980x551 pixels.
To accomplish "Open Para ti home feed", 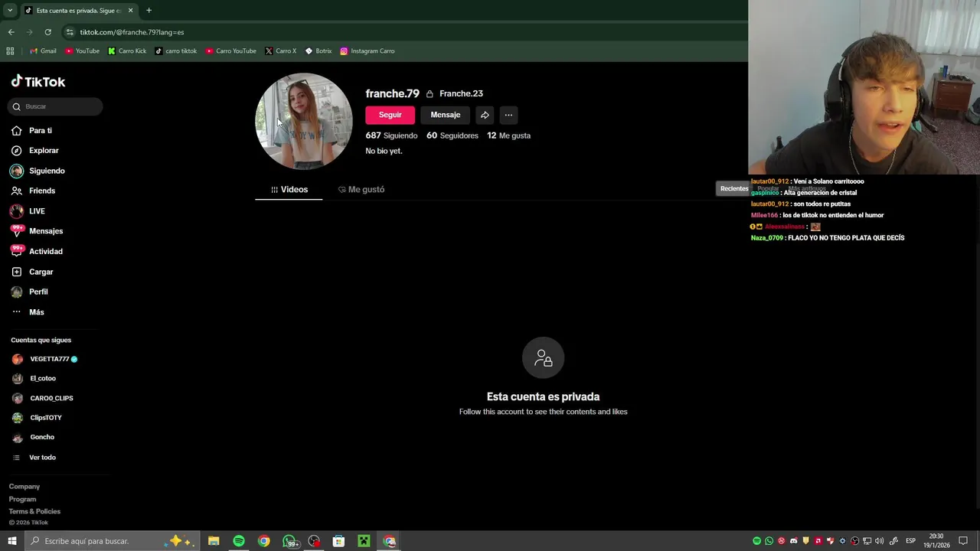I will pyautogui.click(x=31, y=131).
